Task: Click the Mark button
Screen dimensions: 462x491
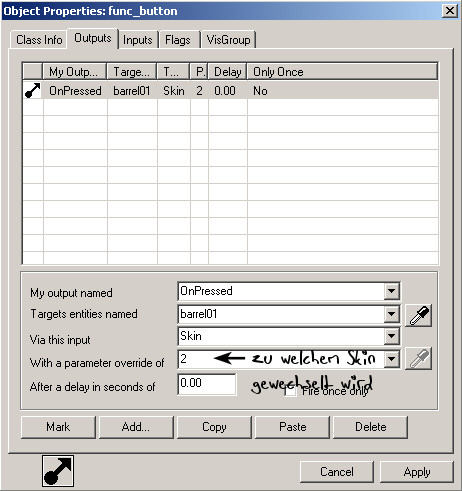Action: coord(58,427)
